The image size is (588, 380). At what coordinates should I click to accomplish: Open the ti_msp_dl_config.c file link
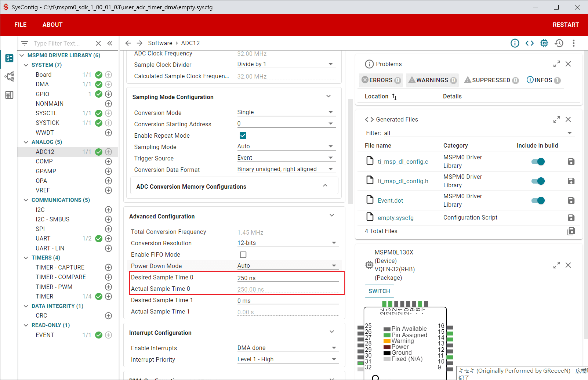403,162
